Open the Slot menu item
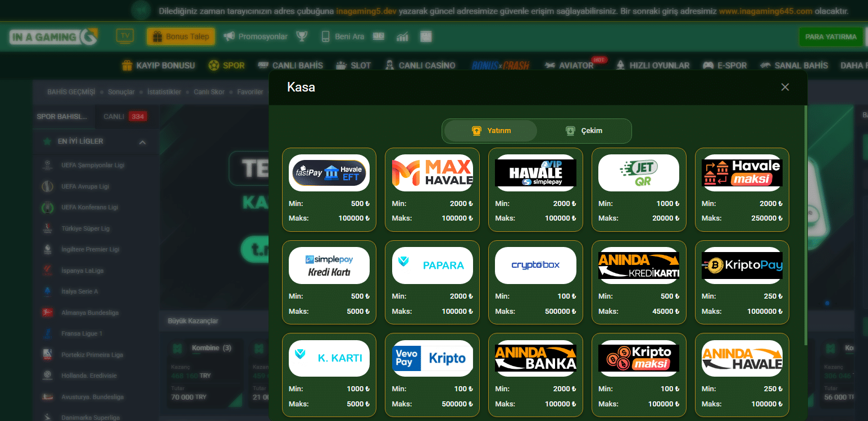Image resolution: width=868 pixels, height=421 pixels. click(x=353, y=66)
